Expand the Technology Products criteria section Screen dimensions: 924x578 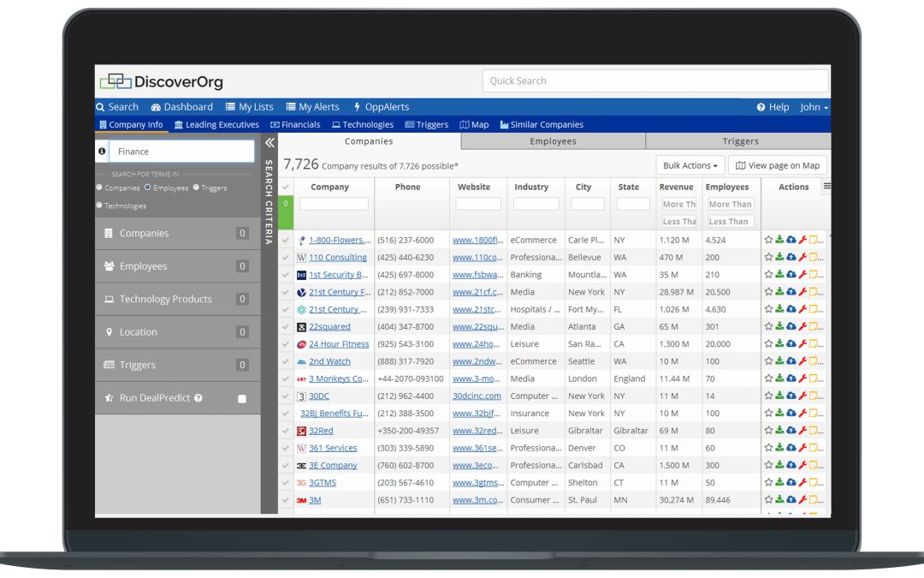tap(177, 299)
